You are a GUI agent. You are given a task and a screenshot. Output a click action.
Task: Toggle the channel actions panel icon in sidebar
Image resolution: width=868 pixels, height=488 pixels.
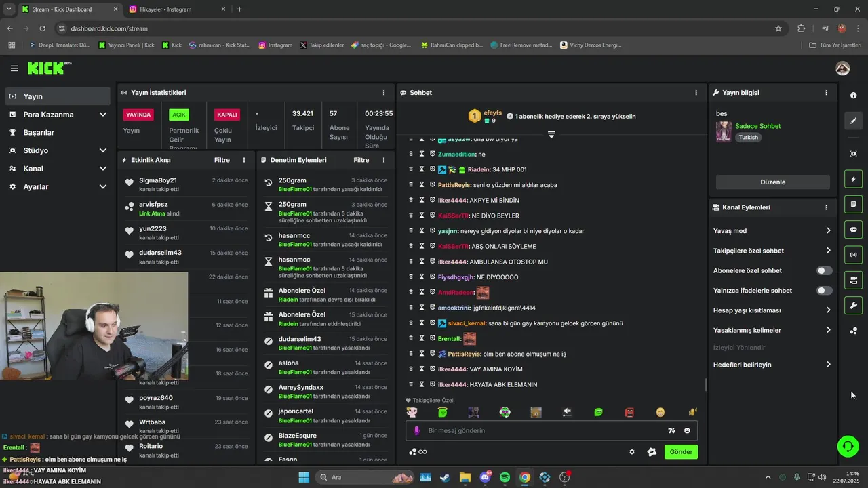pyautogui.click(x=854, y=280)
